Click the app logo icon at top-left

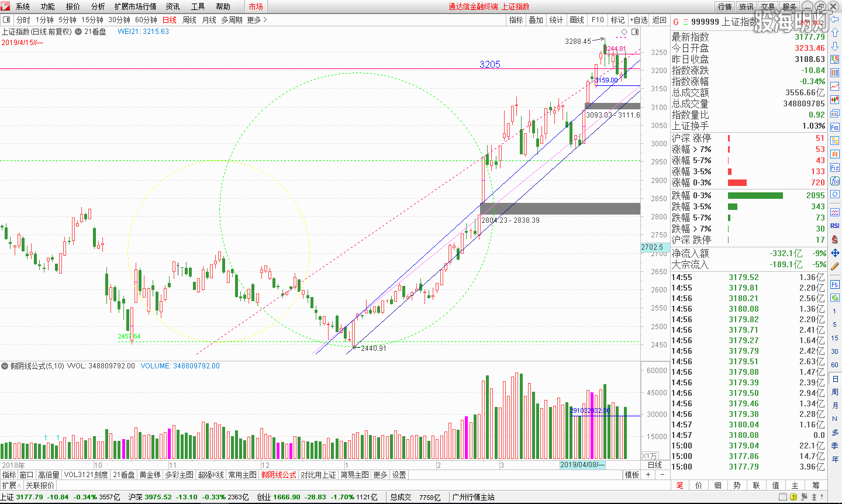coord(6,6)
